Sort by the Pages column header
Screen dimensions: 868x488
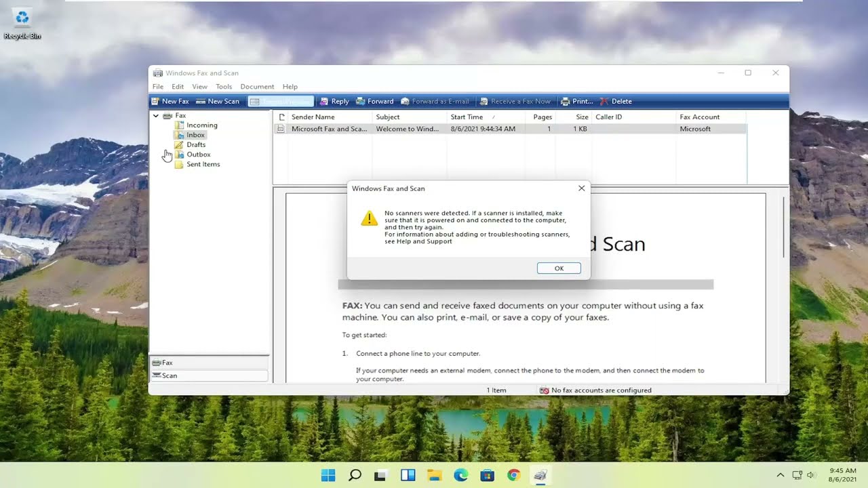[540, 117]
